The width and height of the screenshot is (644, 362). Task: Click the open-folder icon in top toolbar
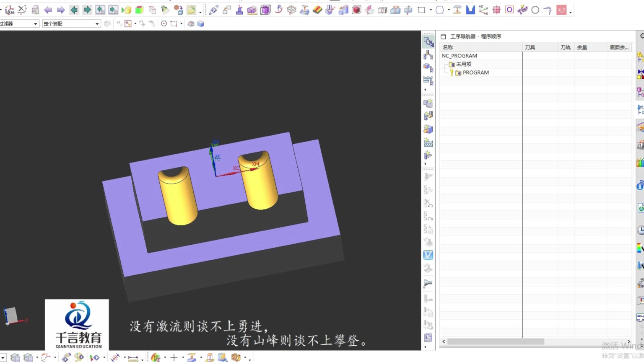[x=191, y=10]
